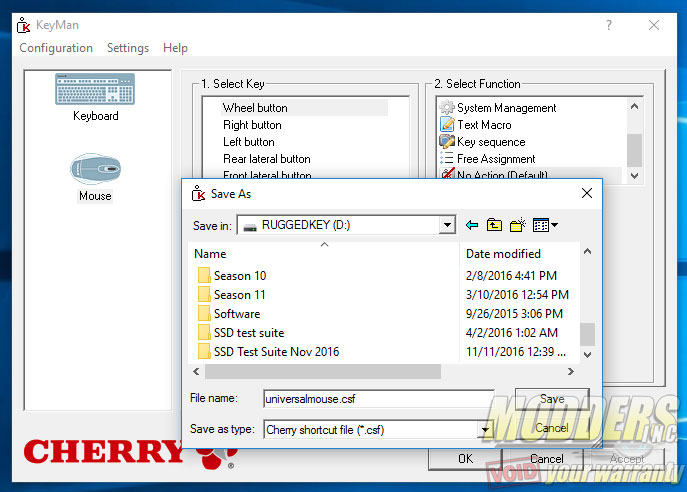Open the Software folder icon
This screenshot has height=492, width=687.
click(x=204, y=313)
